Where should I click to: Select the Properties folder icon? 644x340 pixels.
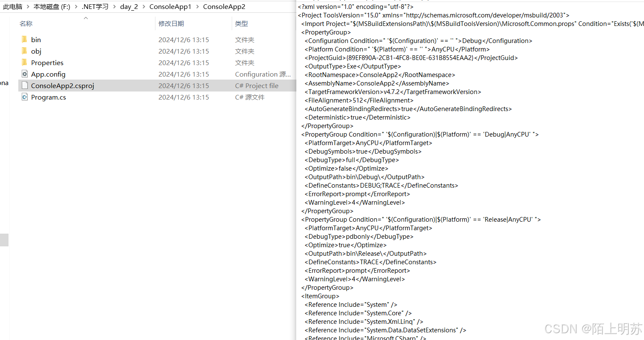pyautogui.click(x=24, y=63)
